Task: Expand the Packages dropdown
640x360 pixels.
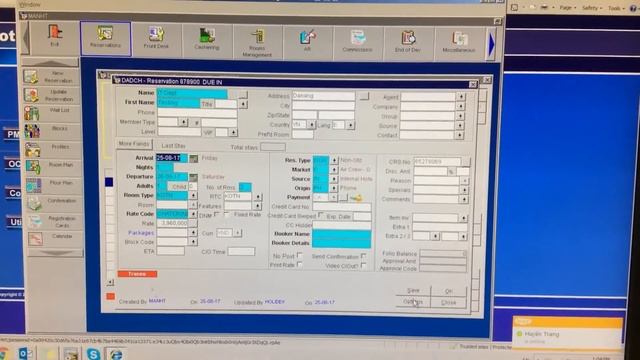Action: 193,233
